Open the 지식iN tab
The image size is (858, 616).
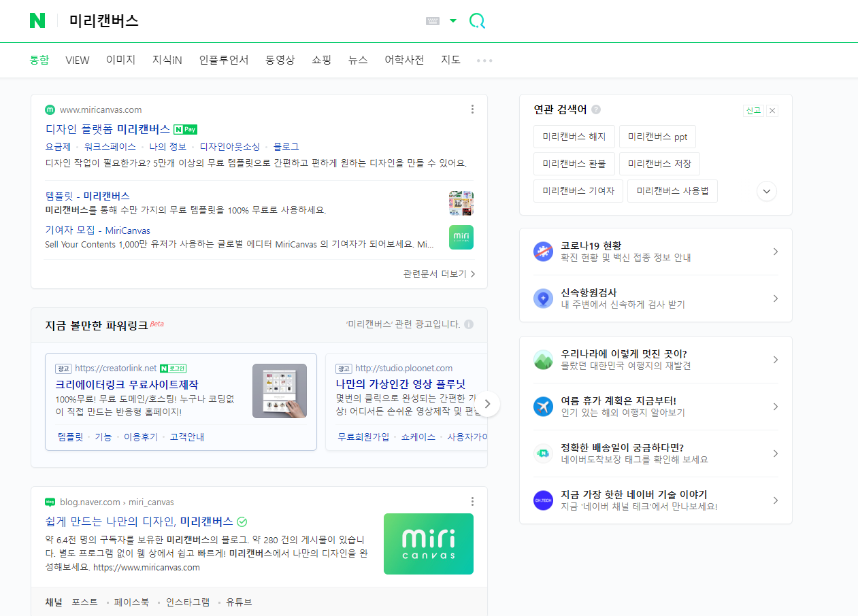pos(167,60)
